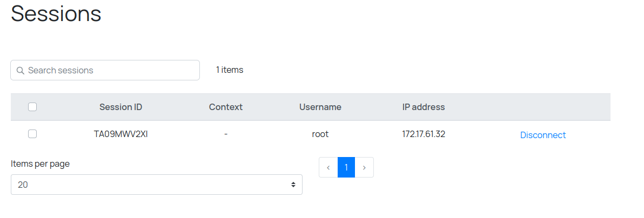644x218 pixels.
Task: Click the magnifier icon in search box
Action: pos(20,70)
